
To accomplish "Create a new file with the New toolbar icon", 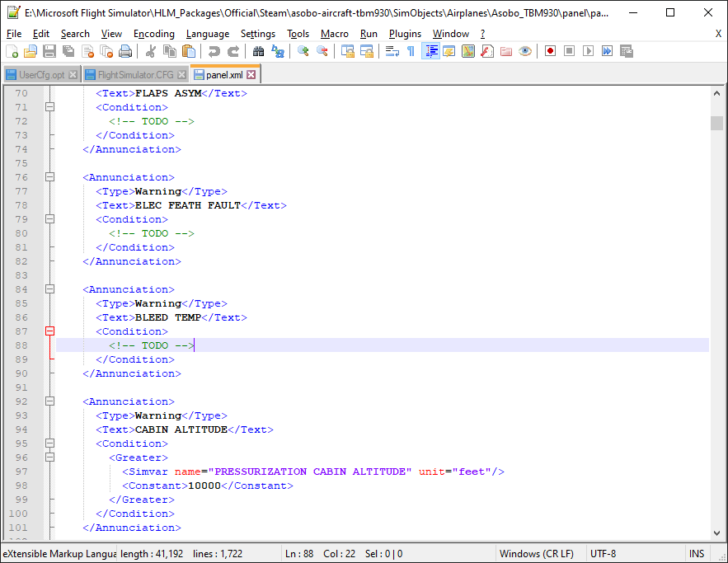I will [12, 51].
